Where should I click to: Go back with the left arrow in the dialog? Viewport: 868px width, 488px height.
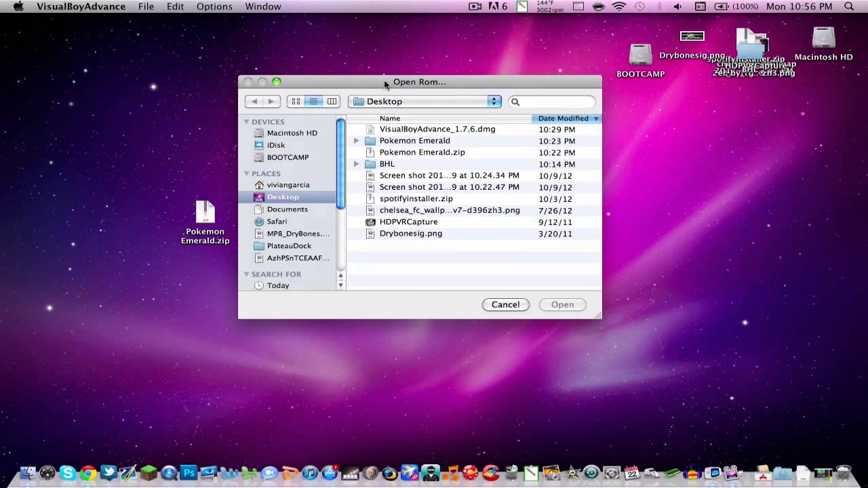click(x=254, y=102)
